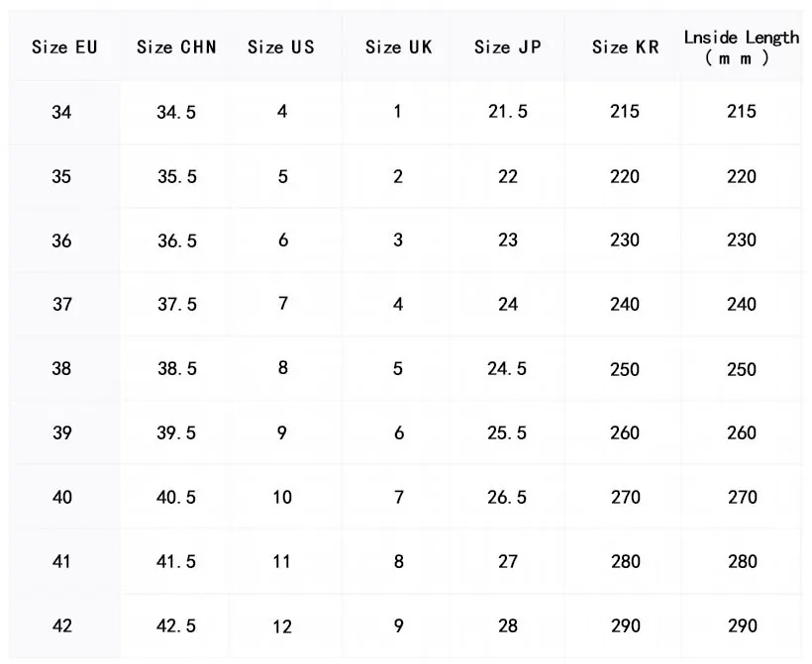Click the Size EU column header

click(x=64, y=47)
